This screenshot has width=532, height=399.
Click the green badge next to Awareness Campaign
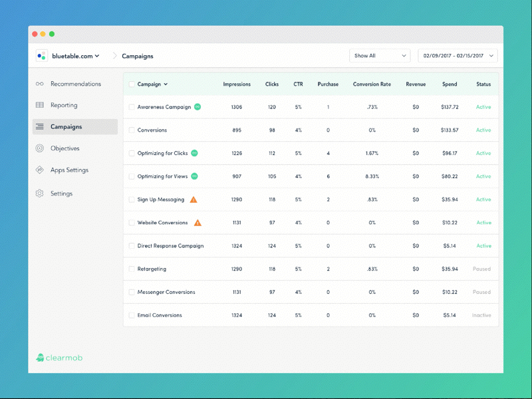point(197,106)
